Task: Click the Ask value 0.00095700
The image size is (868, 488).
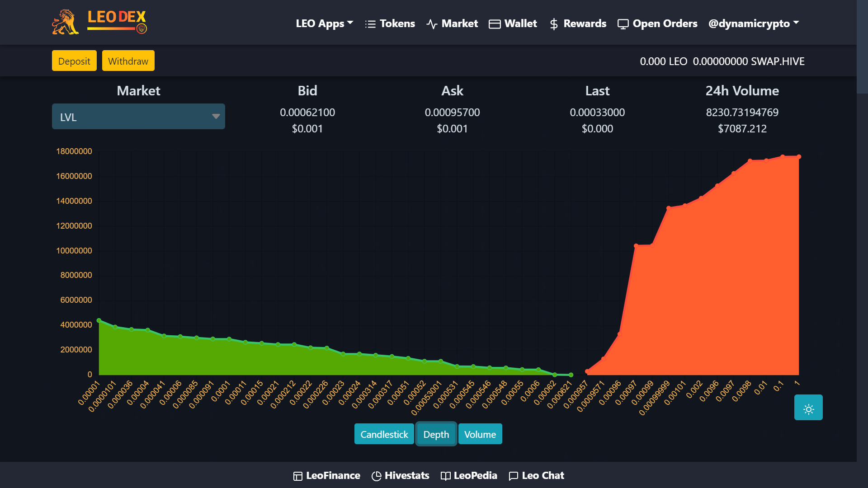Action: tap(452, 112)
